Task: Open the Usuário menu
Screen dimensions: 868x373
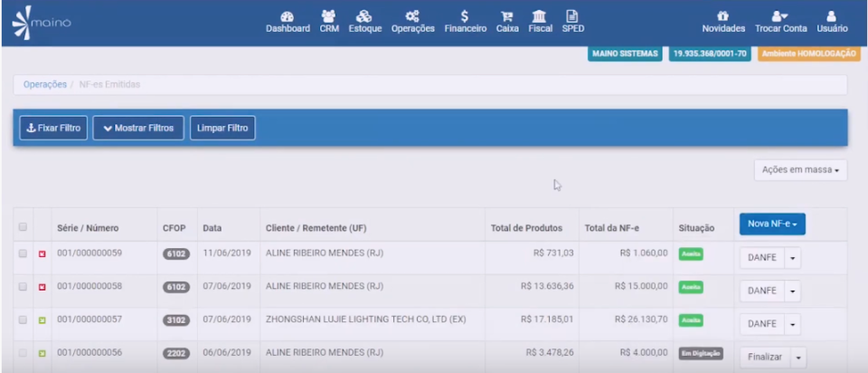Action: (832, 22)
